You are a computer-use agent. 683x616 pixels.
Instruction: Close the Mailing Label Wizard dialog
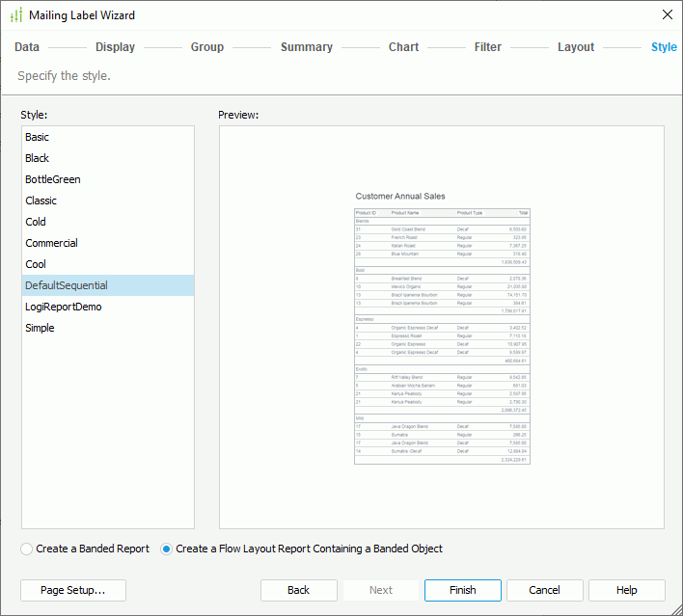[x=667, y=14]
